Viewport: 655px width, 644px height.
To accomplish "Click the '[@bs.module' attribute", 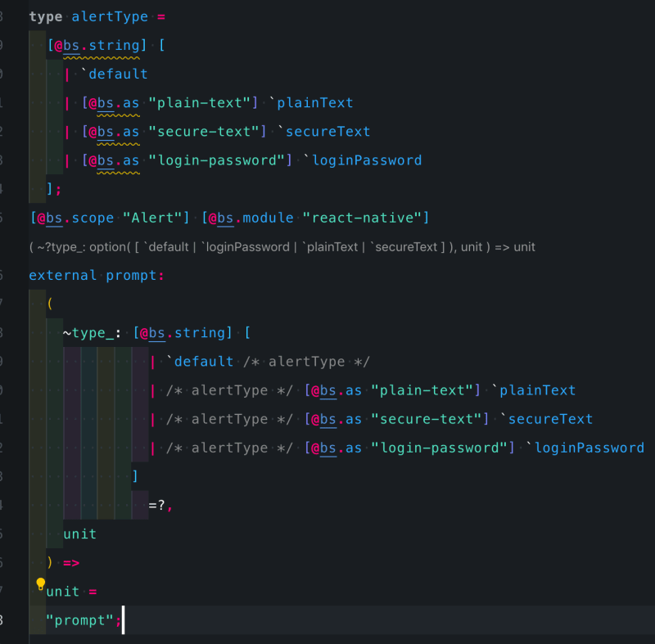I will click(x=247, y=218).
